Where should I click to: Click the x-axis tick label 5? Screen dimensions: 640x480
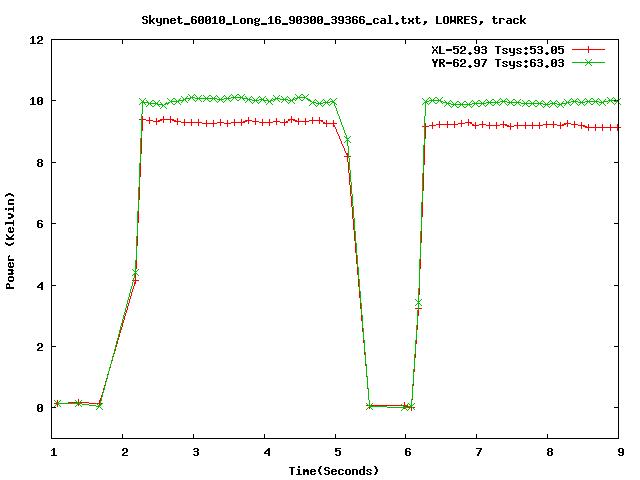(x=338, y=452)
